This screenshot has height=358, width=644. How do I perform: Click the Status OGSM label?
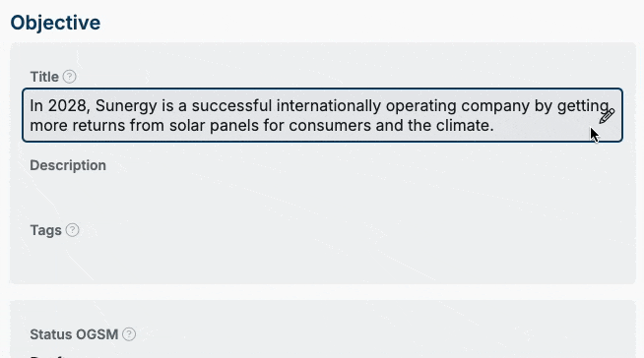74,334
